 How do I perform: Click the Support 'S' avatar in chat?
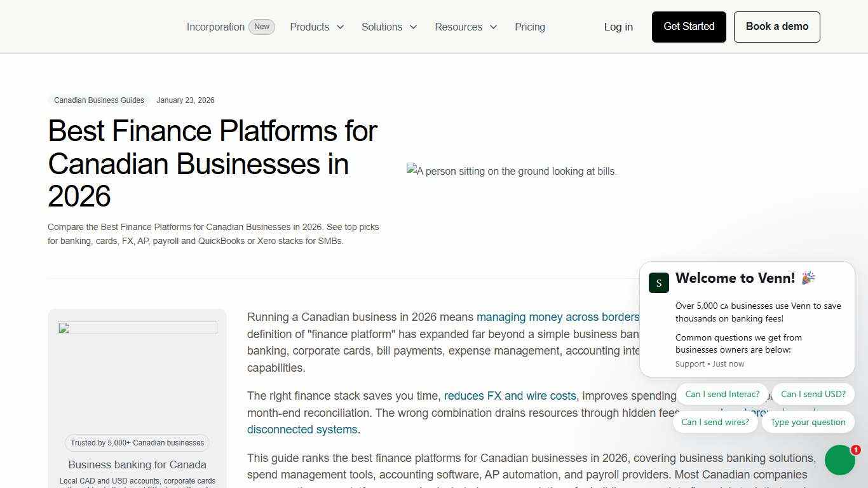(x=659, y=283)
